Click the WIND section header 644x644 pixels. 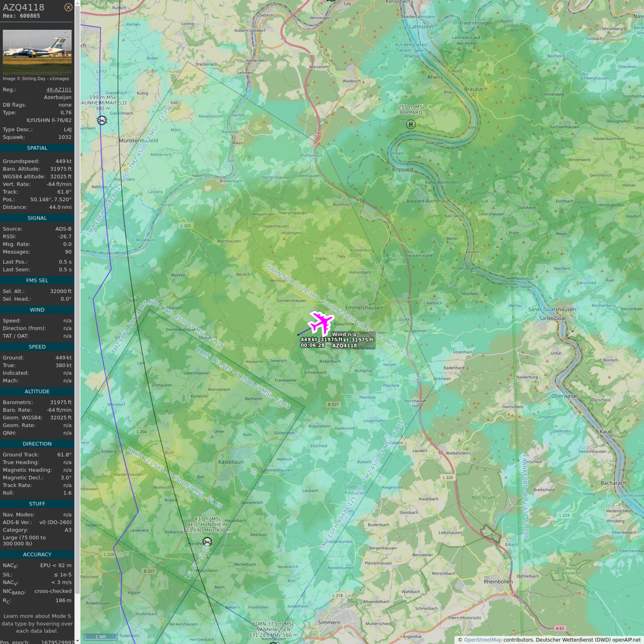pos(37,310)
